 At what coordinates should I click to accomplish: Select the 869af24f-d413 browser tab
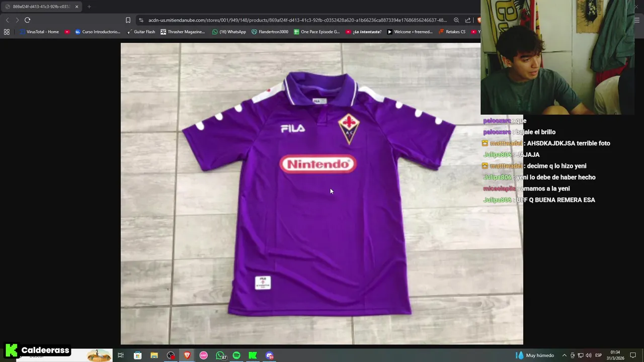click(42, 7)
